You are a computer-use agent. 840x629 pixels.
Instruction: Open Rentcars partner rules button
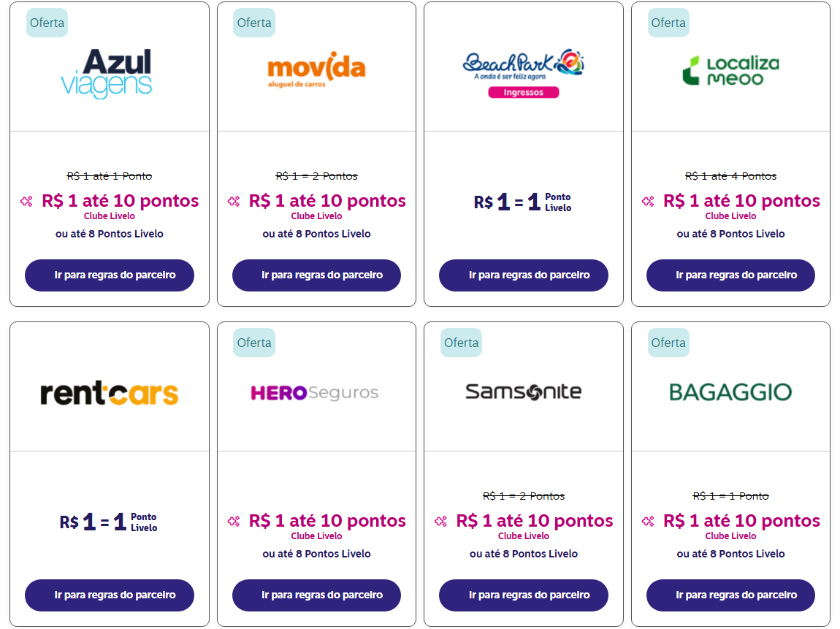(x=110, y=595)
